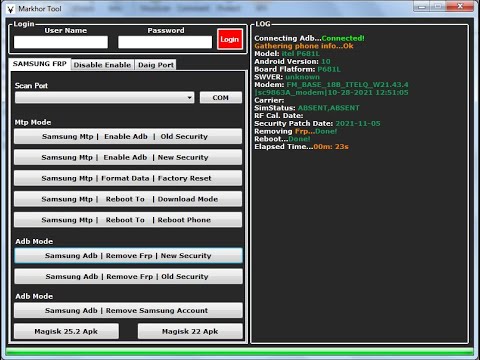Screen dimensions: 480x360
Task: Select the SAMSUNG FRP tab
Action: coord(40,64)
